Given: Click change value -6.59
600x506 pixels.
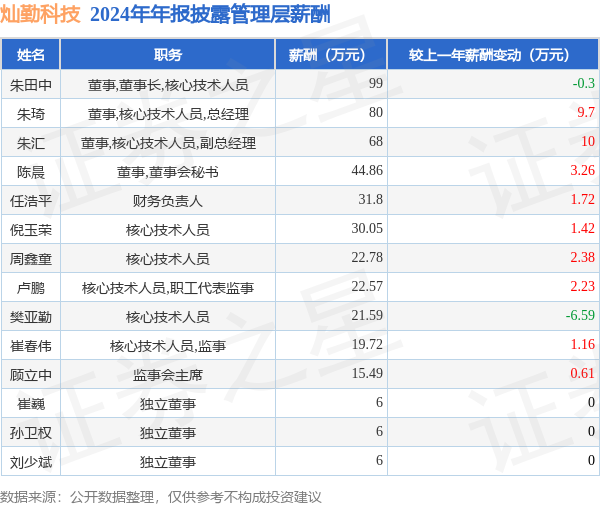Looking at the screenshot, I should [x=580, y=315].
